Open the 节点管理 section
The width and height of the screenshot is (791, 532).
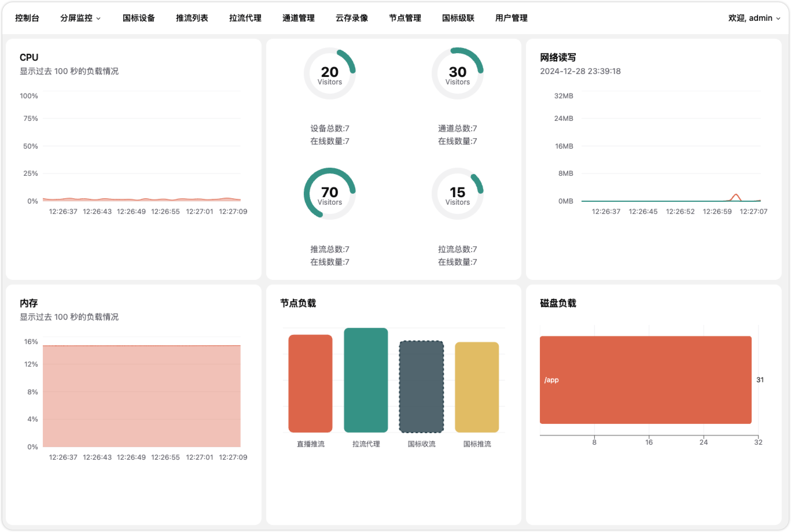click(x=405, y=18)
